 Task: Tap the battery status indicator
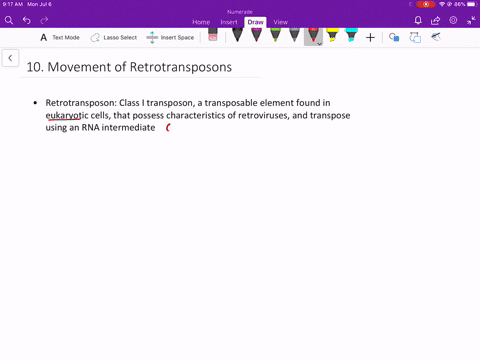[x=472, y=4]
